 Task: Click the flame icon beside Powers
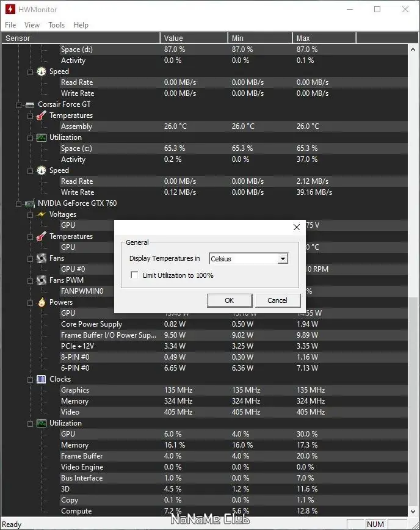click(42, 302)
